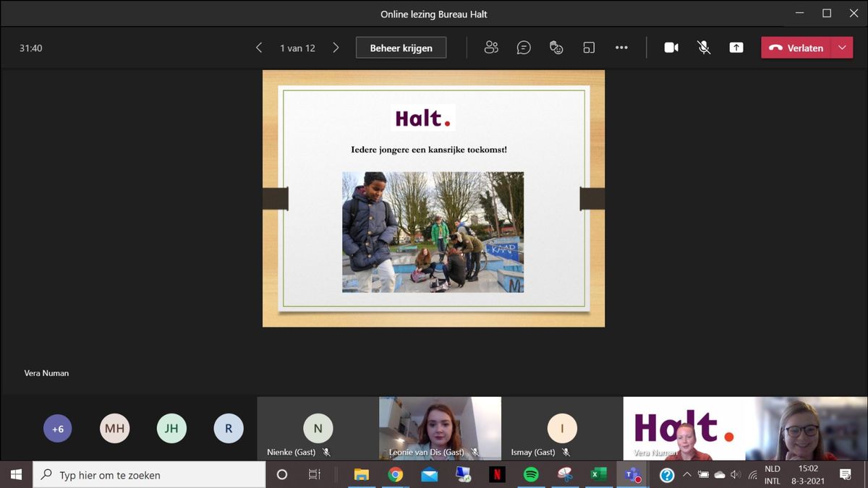Click the meeting timer 31:40
Image resolution: width=868 pixels, height=488 pixels.
point(31,48)
